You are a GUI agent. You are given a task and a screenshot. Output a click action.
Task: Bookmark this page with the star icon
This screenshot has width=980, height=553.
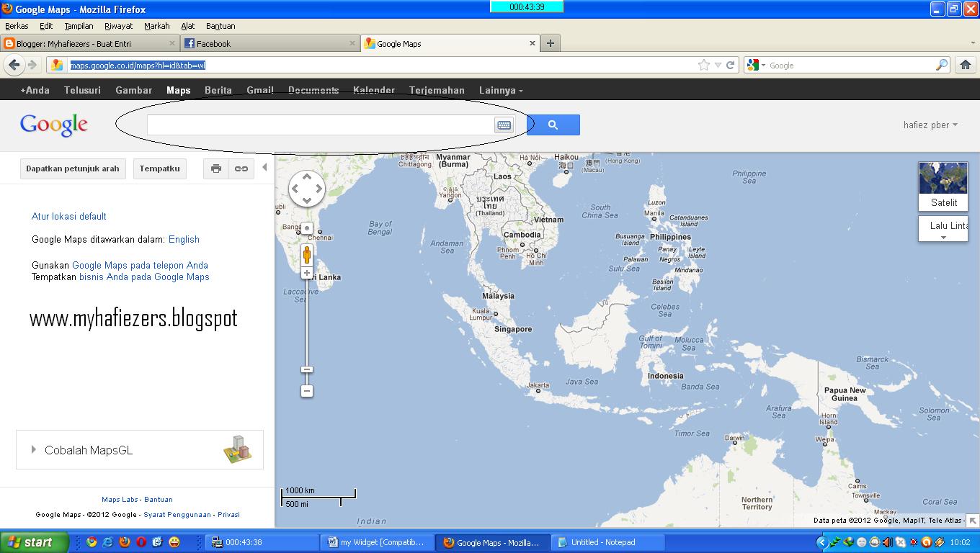pos(704,65)
